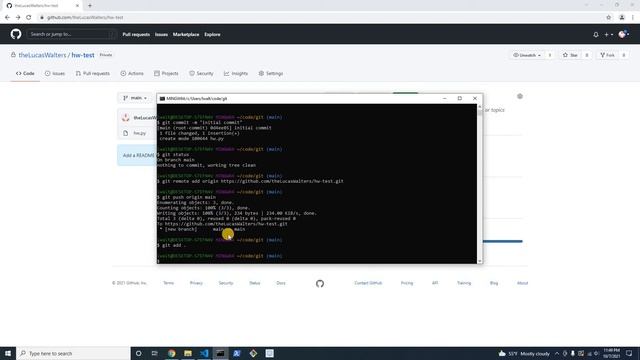
Task: Select the terminal icon on the taskbar
Action: (220, 353)
